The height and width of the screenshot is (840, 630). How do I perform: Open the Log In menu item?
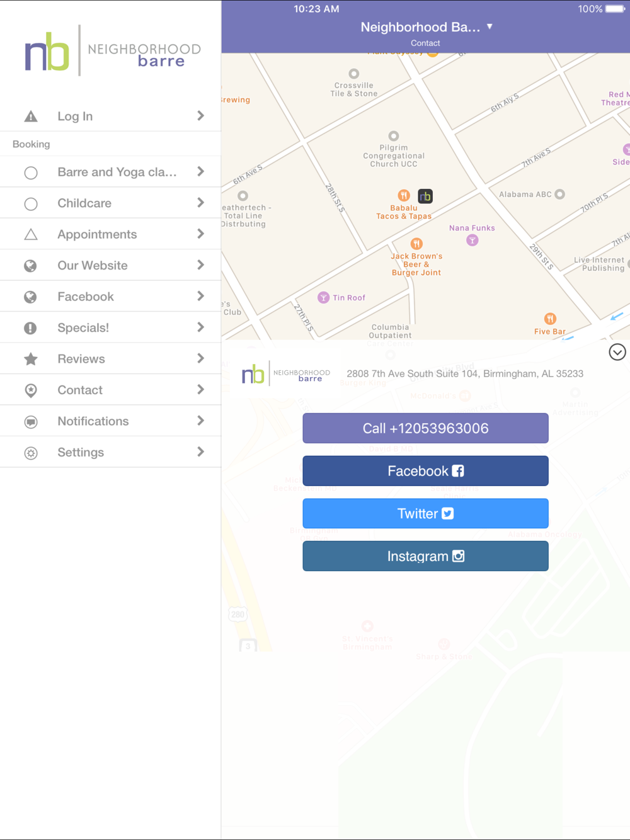coord(110,116)
